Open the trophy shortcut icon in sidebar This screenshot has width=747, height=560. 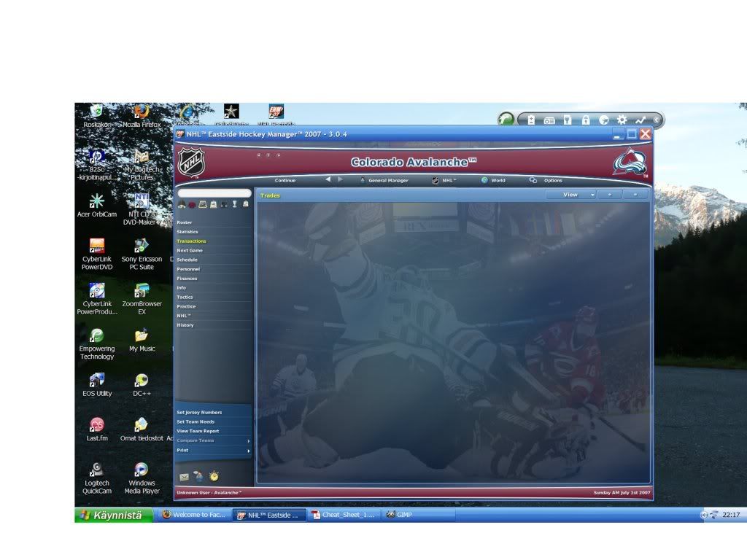(x=234, y=204)
